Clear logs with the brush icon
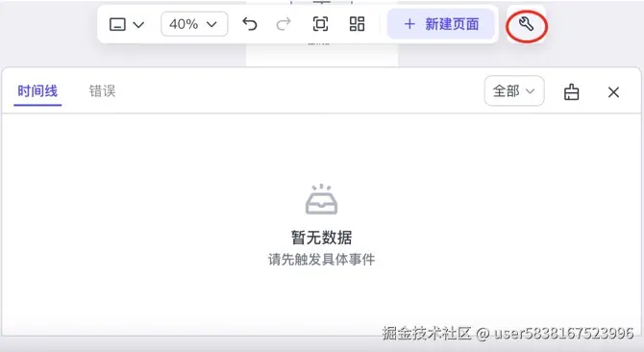 tap(571, 91)
